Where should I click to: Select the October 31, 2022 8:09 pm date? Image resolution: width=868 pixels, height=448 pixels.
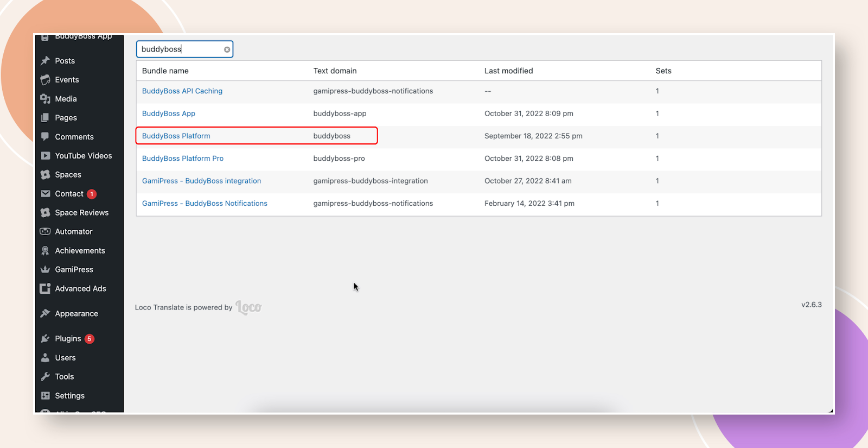click(x=529, y=113)
